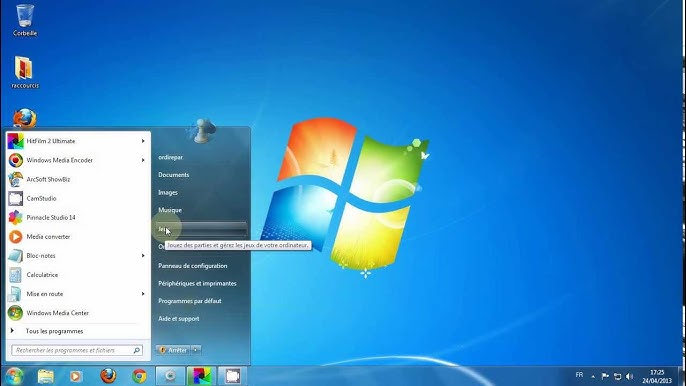Click the Rechercher les programmes search field

click(77, 350)
